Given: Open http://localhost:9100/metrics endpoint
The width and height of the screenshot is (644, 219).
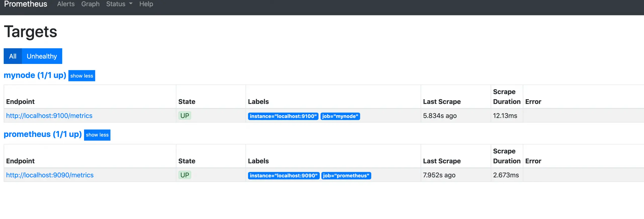Looking at the screenshot, I should coord(49,116).
